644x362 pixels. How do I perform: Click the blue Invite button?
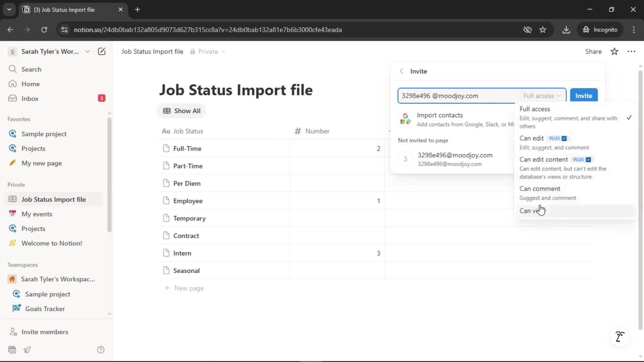point(584,96)
